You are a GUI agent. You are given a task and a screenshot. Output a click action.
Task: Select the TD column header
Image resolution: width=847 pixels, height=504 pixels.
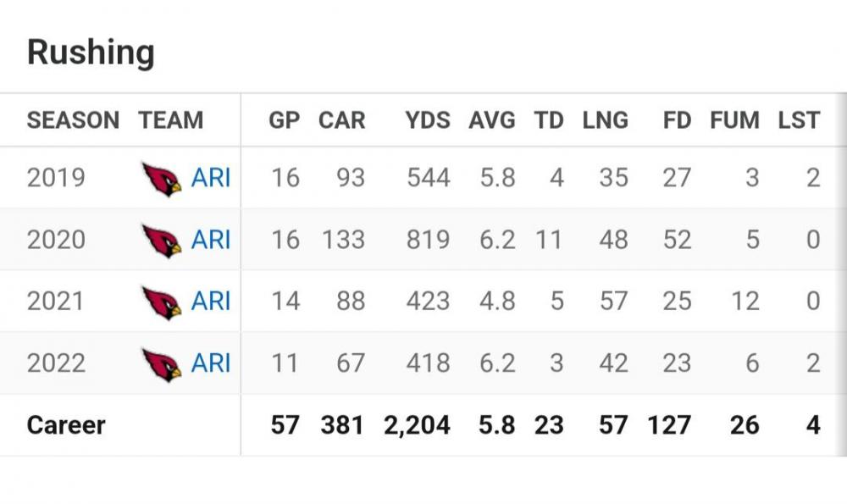[549, 120]
